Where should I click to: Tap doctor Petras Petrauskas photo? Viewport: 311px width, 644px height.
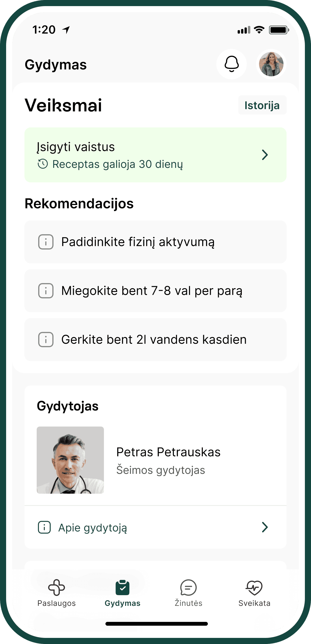pyautogui.click(x=70, y=460)
